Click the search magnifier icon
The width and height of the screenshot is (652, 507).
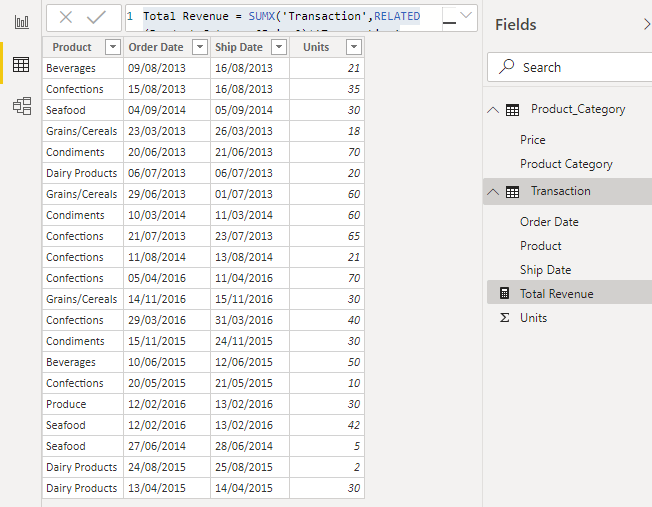click(506, 67)
